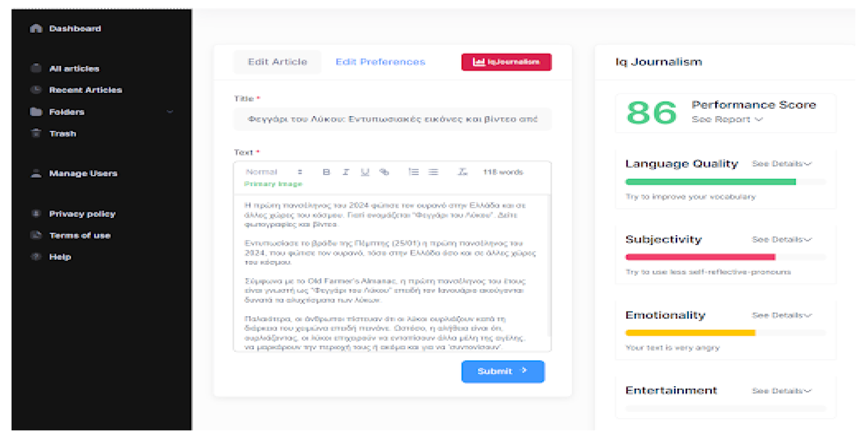The image size is (868, 440).
Task: Toggle bold formatting in the text editor
Action: coord(326,172)
